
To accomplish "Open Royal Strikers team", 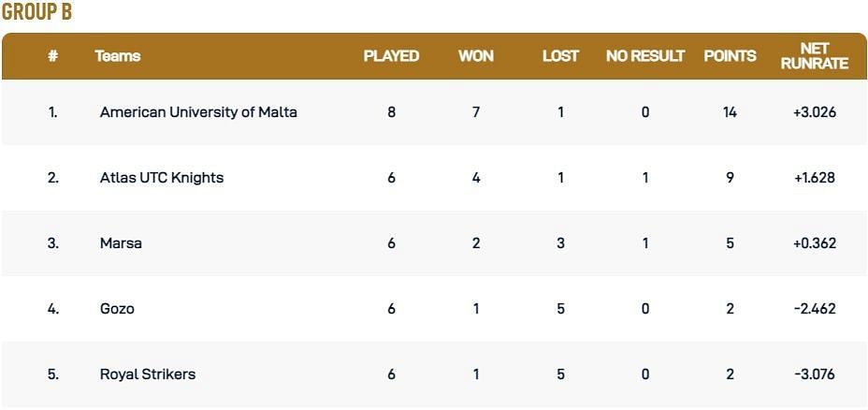I will coord(148,374).
